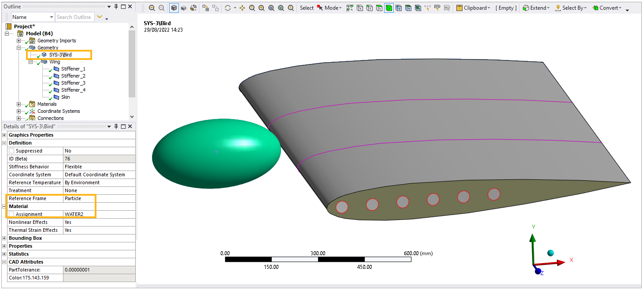Screen dimensions: 644x290
Task: Select the Stiffener_2 body in the outline
Action: (74, 76)
